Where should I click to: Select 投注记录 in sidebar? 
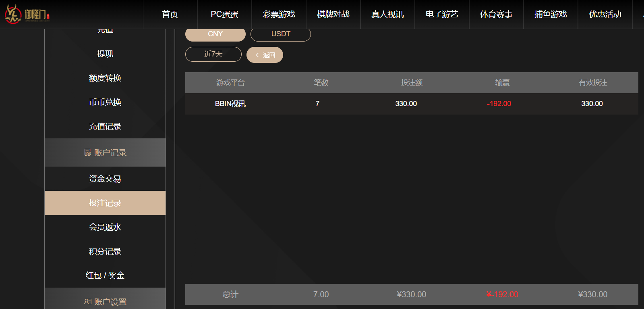click(x=105, y=203)
